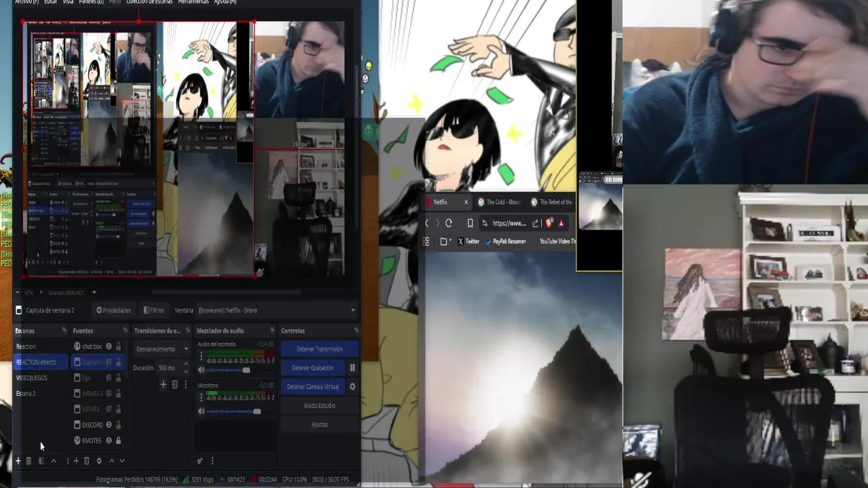Click Detener Grabación button
The height and width of the screenshot is (488, 868).
click(x=313, y=368)
